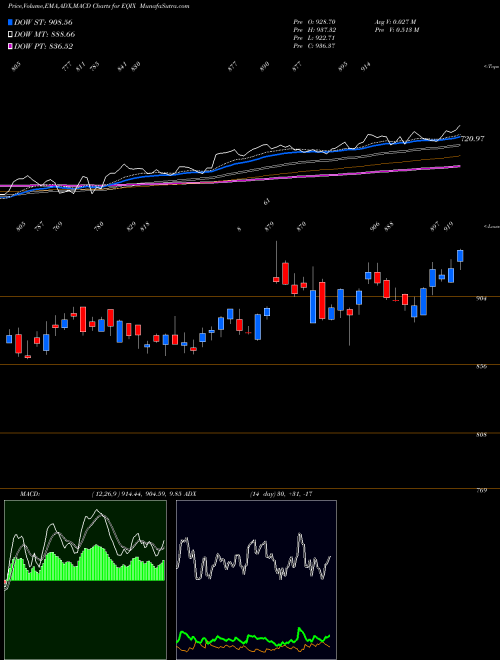Click the (14 day) ADX values text
Image resolution: width=500 pixels, height=660 pixels.
[281, 494]
